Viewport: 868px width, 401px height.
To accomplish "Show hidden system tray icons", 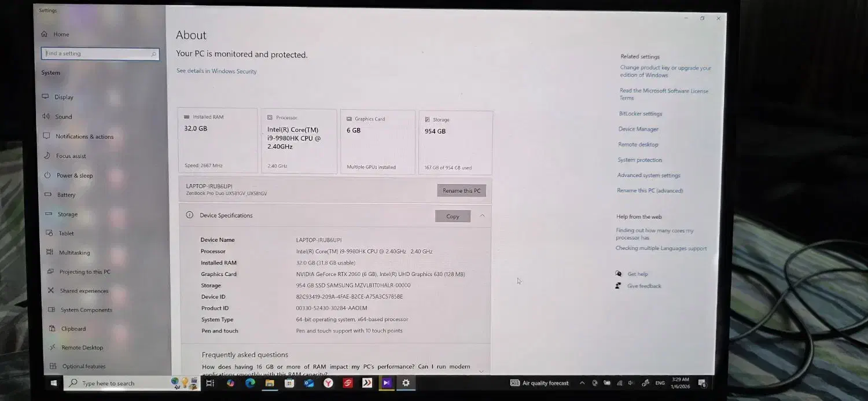I will pyautogui.click(x=582, y=383).
